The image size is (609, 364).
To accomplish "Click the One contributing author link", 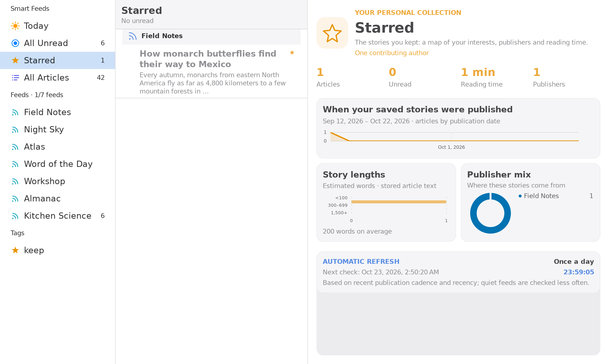I will pos(392,53).
